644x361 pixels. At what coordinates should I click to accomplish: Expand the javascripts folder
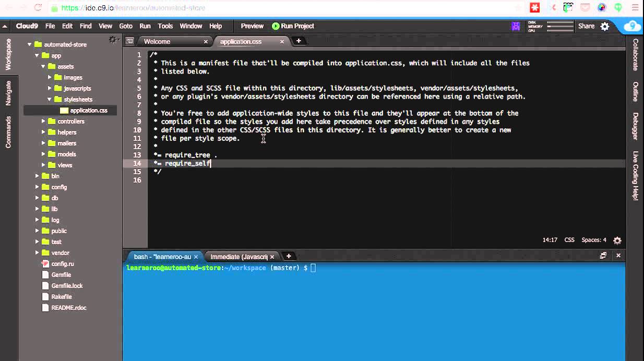[50, 88]
